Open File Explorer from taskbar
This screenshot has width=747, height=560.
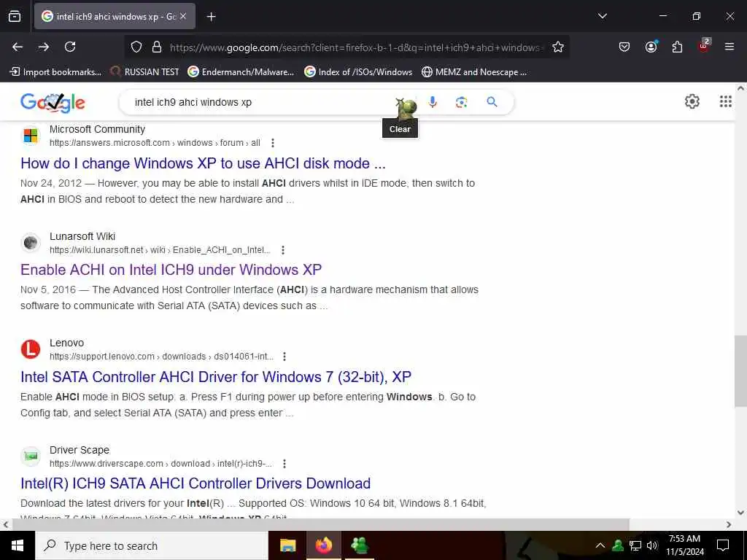pyautogui.click(x=287, y=545)
